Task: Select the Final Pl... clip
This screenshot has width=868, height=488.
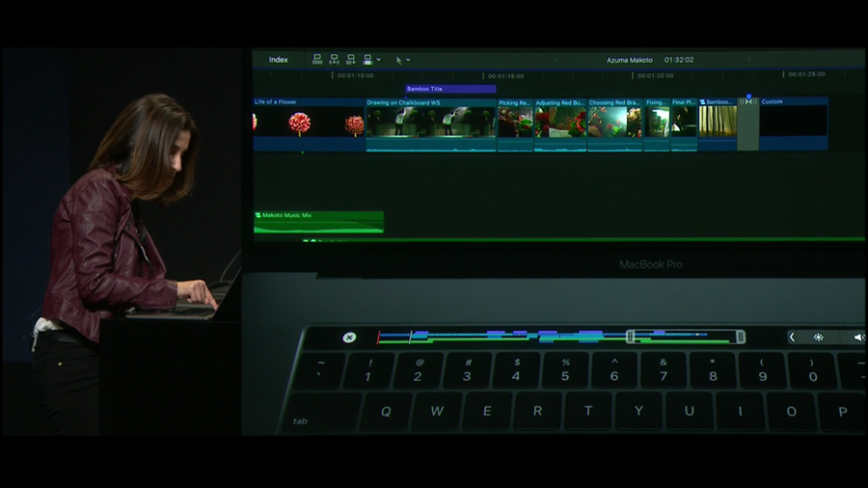Action: 684,125
